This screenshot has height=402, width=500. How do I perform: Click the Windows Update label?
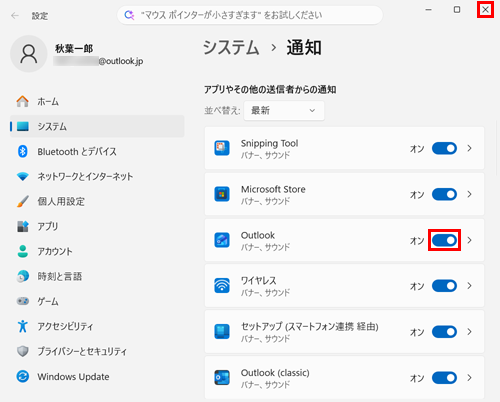73,377
